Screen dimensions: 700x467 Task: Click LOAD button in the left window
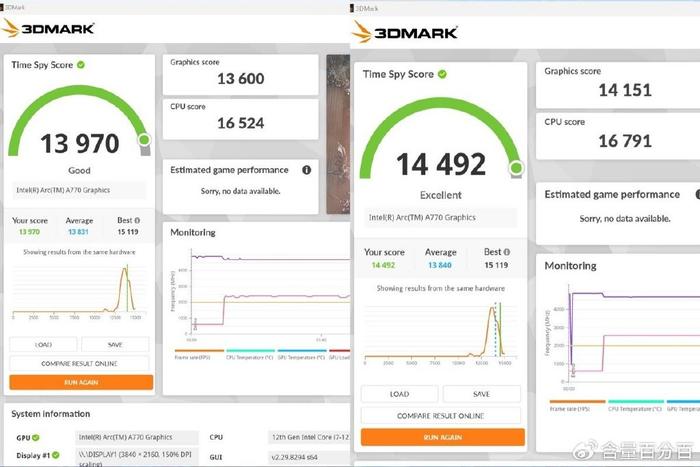click(x=43, y=344)
